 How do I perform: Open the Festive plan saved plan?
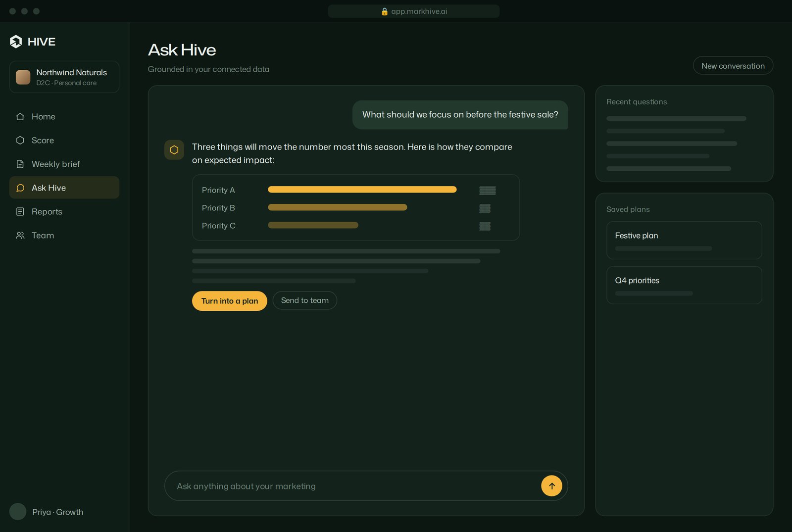[684, 241]
